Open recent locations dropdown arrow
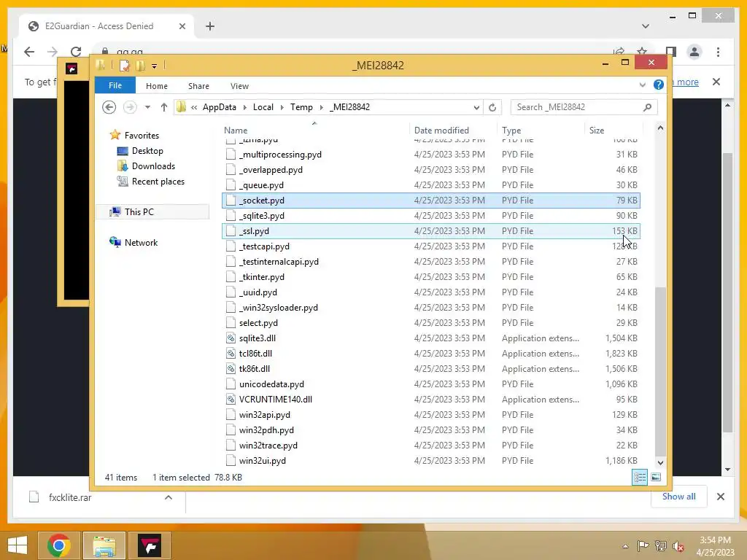 [x=147, y=107]
